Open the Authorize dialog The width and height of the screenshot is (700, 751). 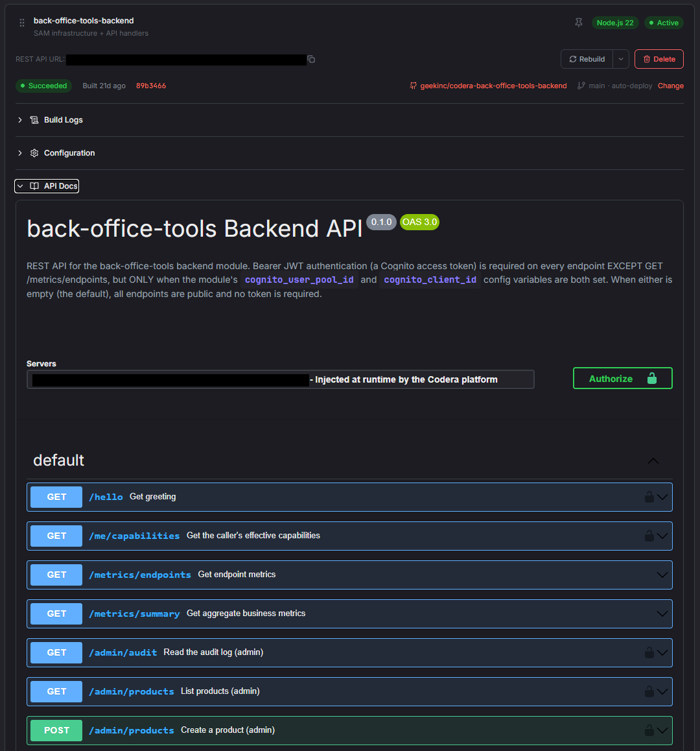[x=622, y=378]
